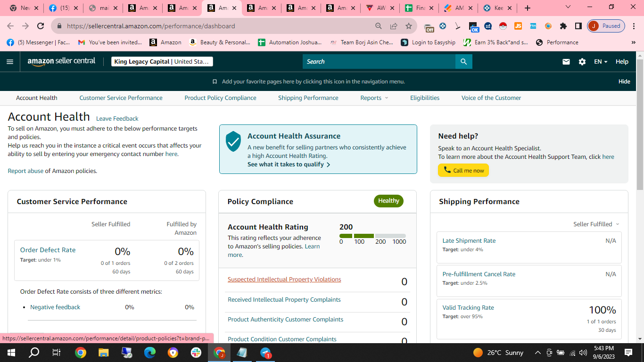This screenshot has height=362, width=644.
Task: Open the Leave Feedback link
Action: click(x=117, y=119)
